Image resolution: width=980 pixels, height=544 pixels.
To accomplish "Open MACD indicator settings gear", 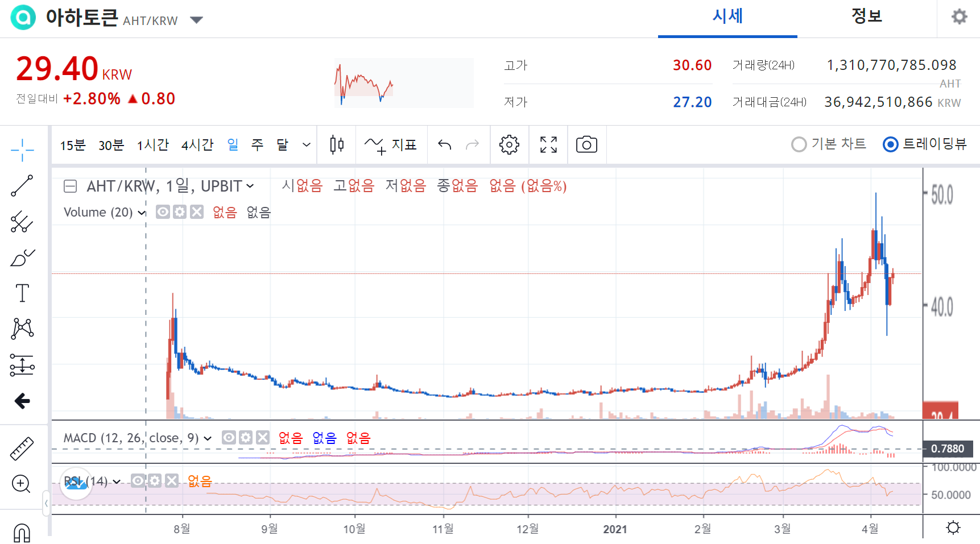I will click(x=246, y=437).
